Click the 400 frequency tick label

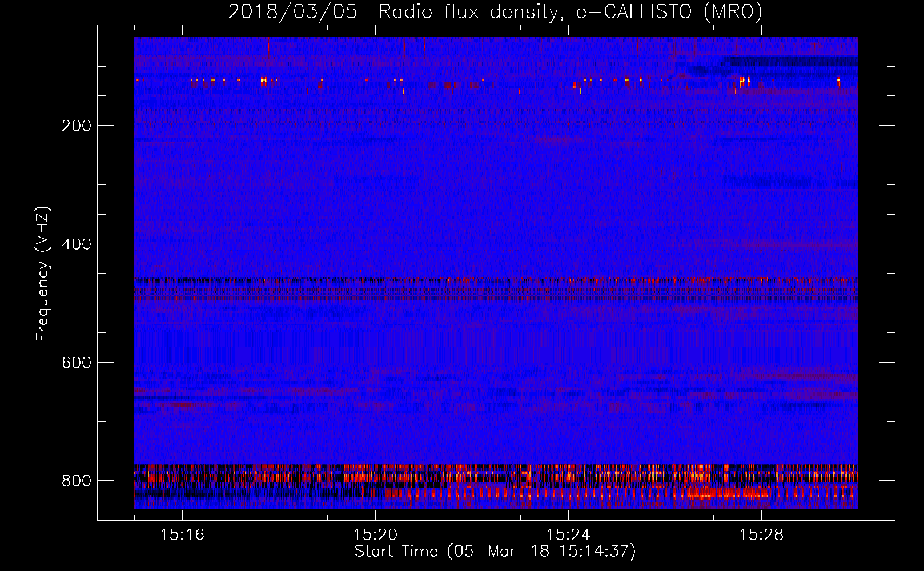pos(77,244)
